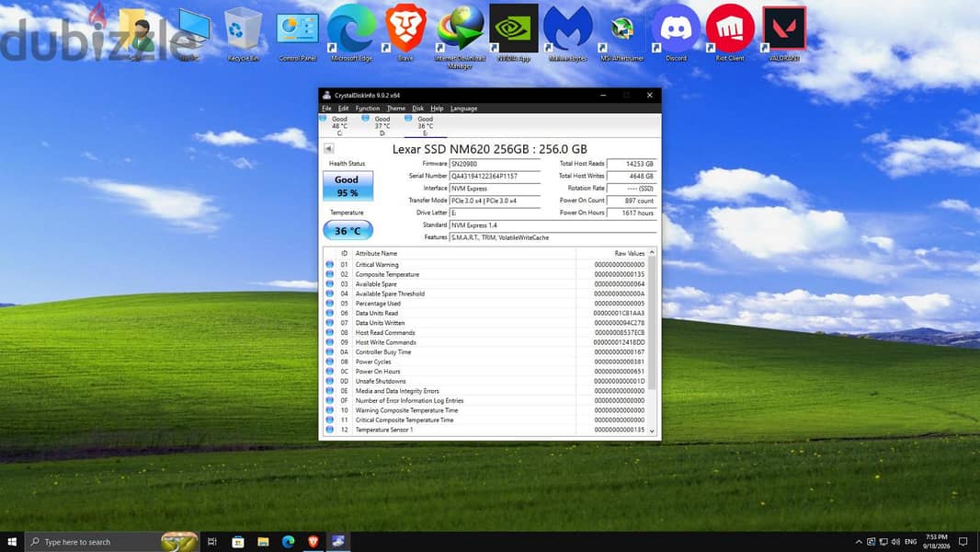Open the Discord desktop shortcut

coord(676,32)
